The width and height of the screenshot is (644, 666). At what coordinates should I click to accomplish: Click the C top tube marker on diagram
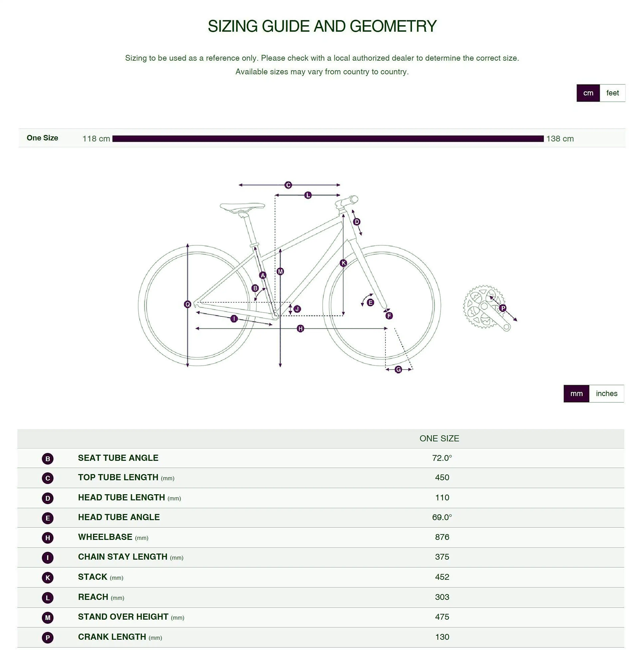coord(288,185)
